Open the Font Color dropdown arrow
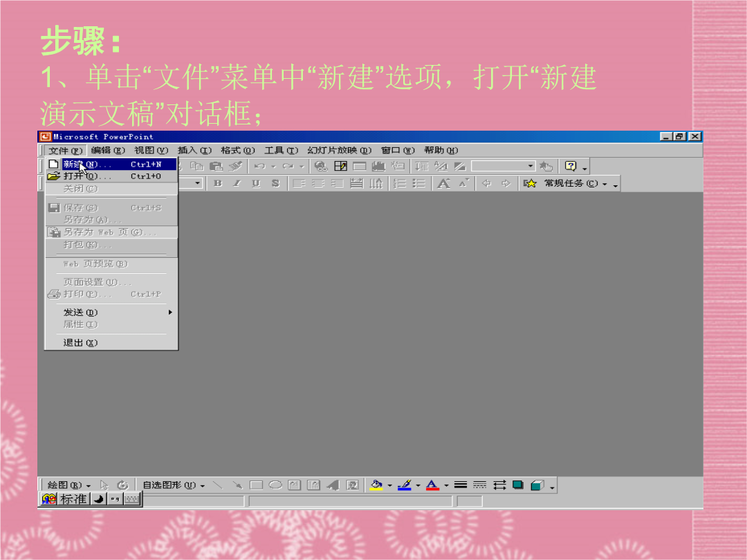This screenshot has height=560, width=747. tap(446, 486)
